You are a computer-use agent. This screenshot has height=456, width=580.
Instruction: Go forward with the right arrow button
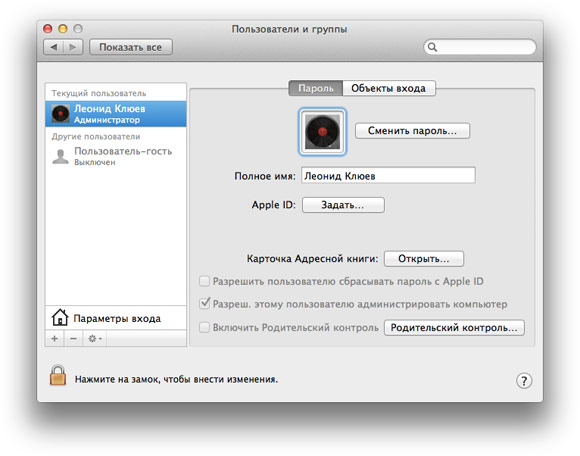(x=73, y=47)
